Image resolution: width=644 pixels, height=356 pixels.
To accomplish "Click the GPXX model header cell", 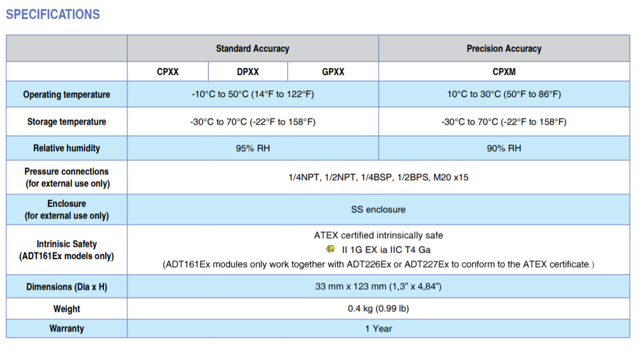I will 333,72.
